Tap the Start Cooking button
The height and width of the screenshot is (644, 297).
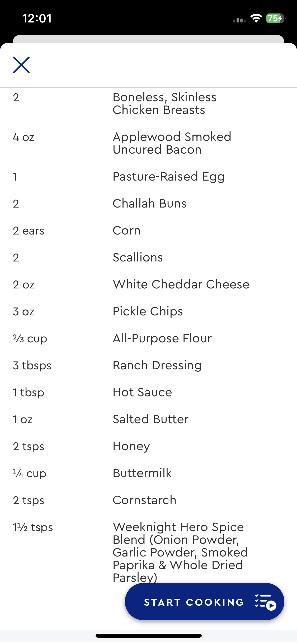[x=204, y=602]
